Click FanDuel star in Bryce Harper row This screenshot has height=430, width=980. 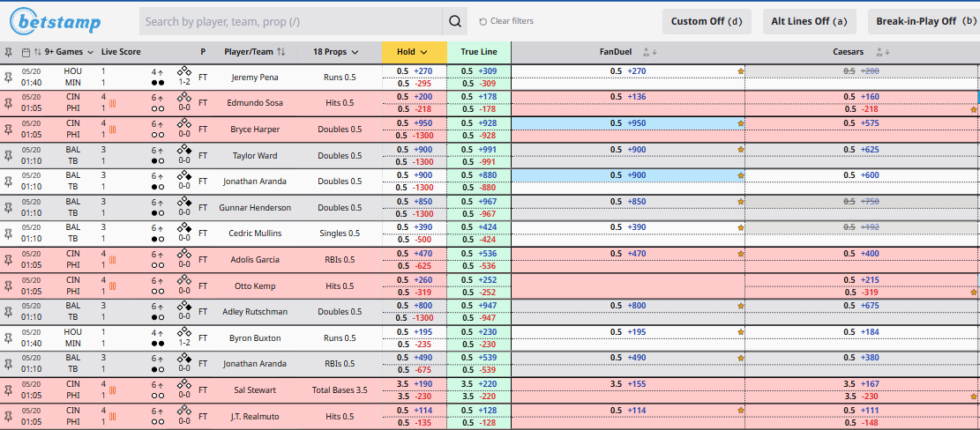pyautogui.click(x=741, y=123)
